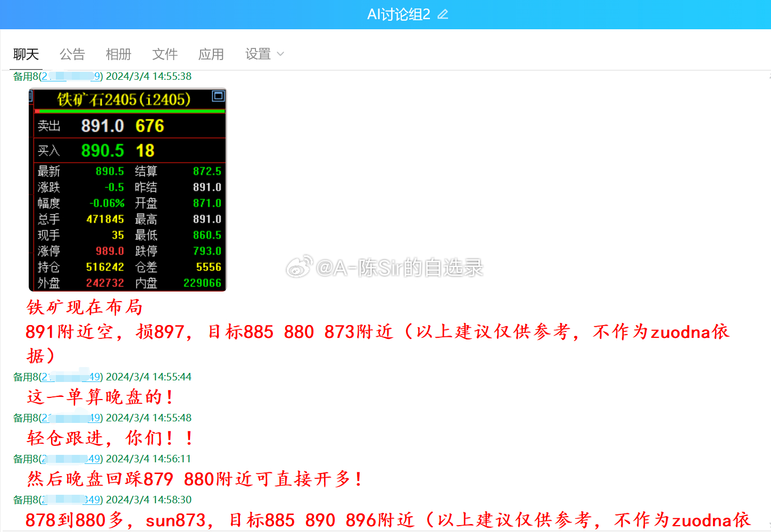The height and width of the screenshot is (532, 771).
Task: Click the 持仓 value 516242
Action: click(105, 267)
